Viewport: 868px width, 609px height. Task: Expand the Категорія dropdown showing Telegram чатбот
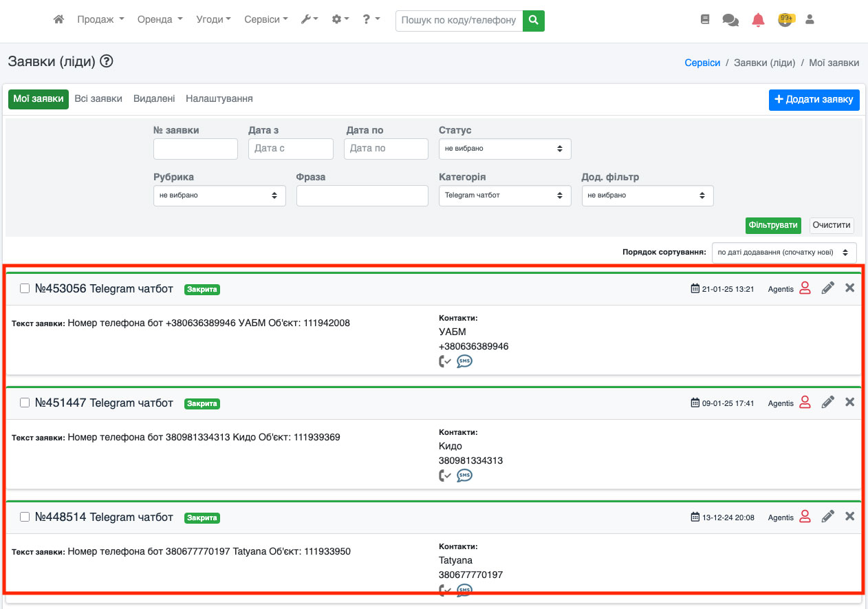tap(504, 195)
